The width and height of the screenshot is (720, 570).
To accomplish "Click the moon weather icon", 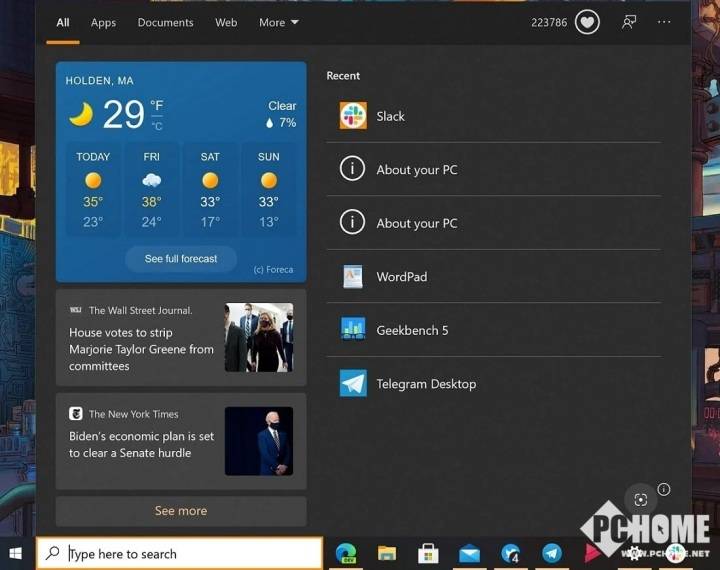I will (81, 114).
